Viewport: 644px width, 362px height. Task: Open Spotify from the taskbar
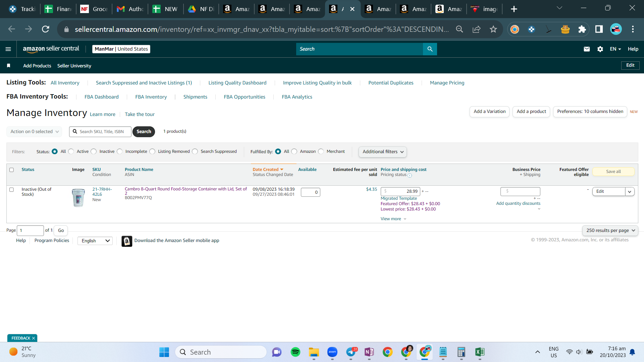(295, 352)
